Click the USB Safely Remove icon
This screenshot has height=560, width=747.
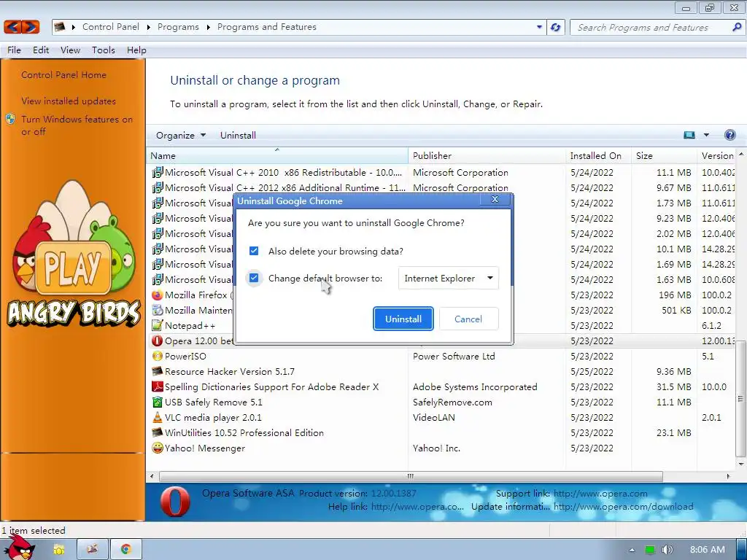pyautogui.click(x=158, y=402)
